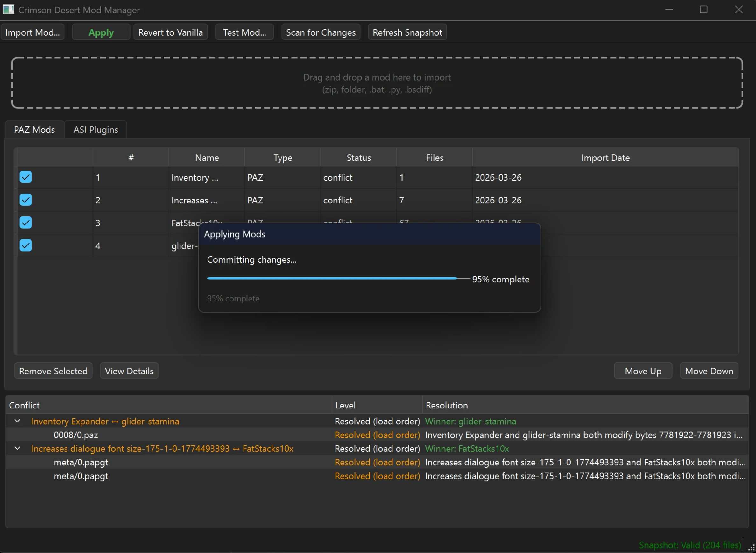Close the Mod Manager window
Viewport: 756px width, 553px height.
738,9
